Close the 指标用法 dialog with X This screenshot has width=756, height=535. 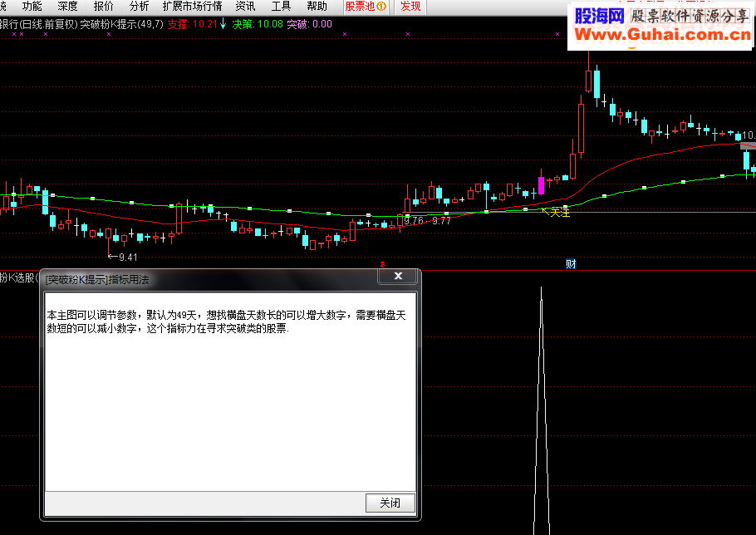[398, 276]
